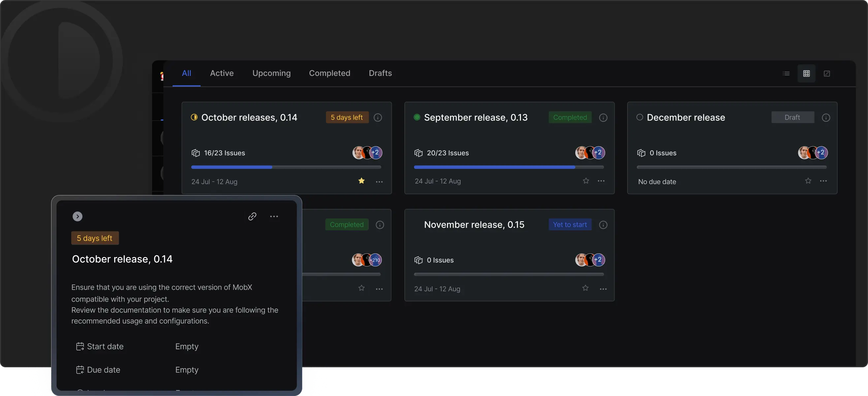The height and width of the screenshot is (396, 868).
Task: Select the grid board view icon
Action: [806, 74]
